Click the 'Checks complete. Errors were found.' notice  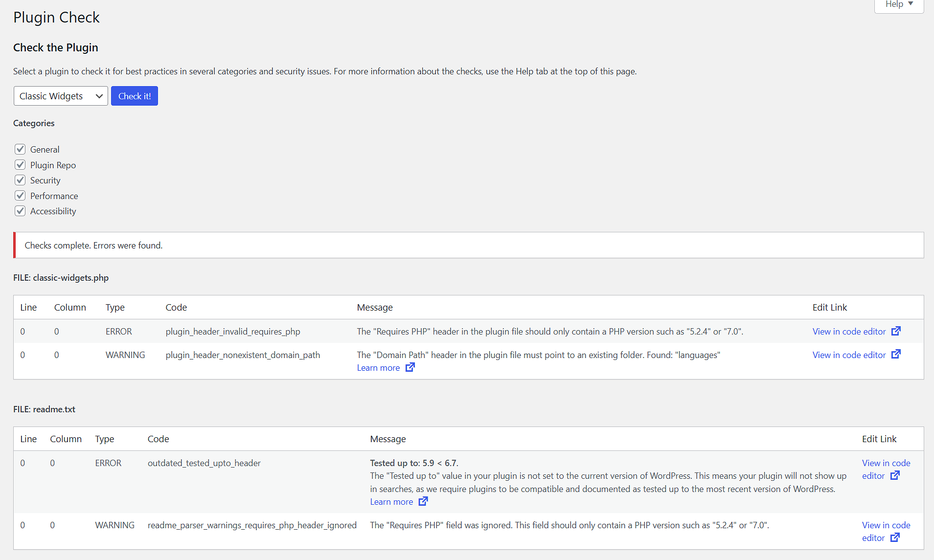pos(93,245)
